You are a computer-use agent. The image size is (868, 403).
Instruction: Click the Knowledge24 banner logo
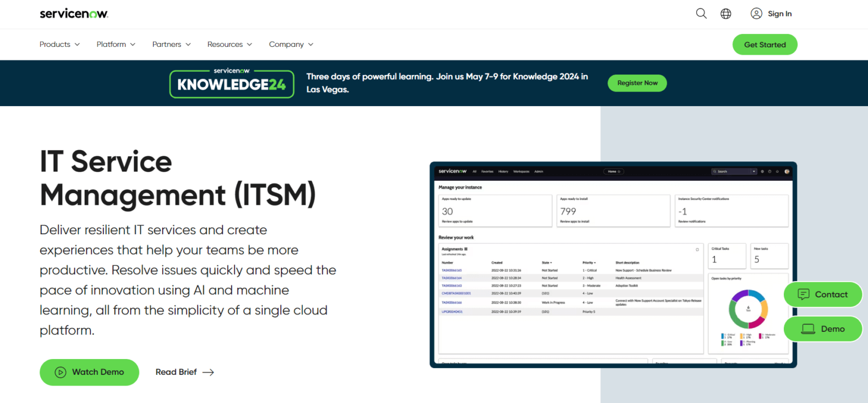[232, 84]
